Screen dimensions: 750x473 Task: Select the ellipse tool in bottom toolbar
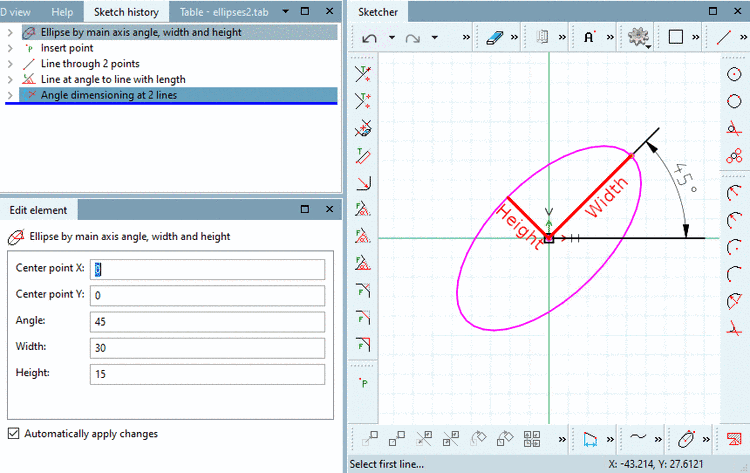click(x=686, y=439)
